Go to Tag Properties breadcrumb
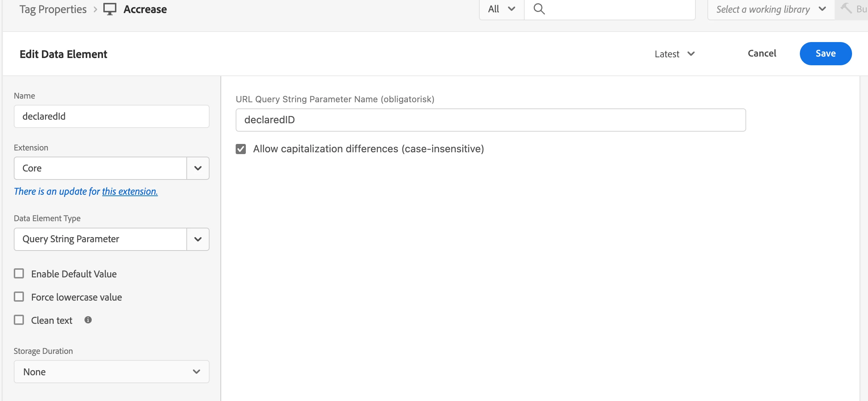The height and width of the screenshot is (401, 868). pos(53,9)
